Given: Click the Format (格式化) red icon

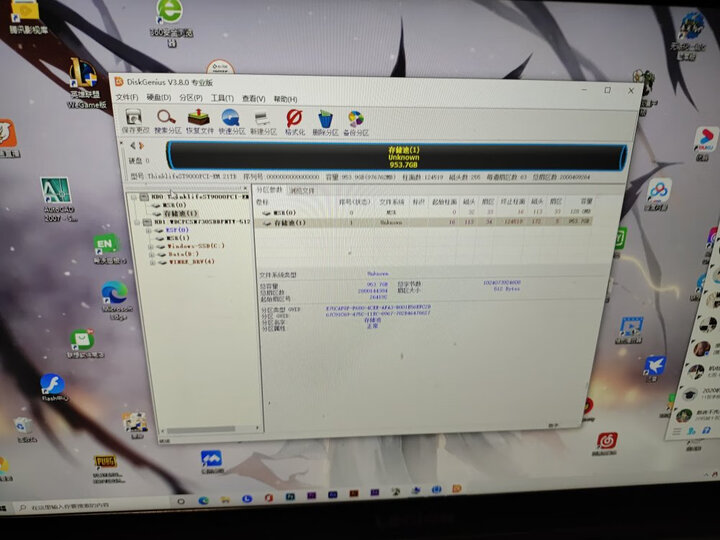Looking at the screenshot, I should [294, 123].
